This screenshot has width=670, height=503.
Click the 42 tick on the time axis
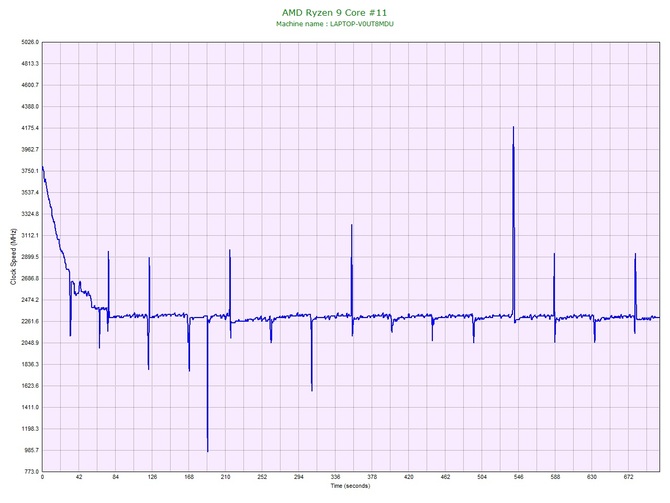tap(79, 477)
